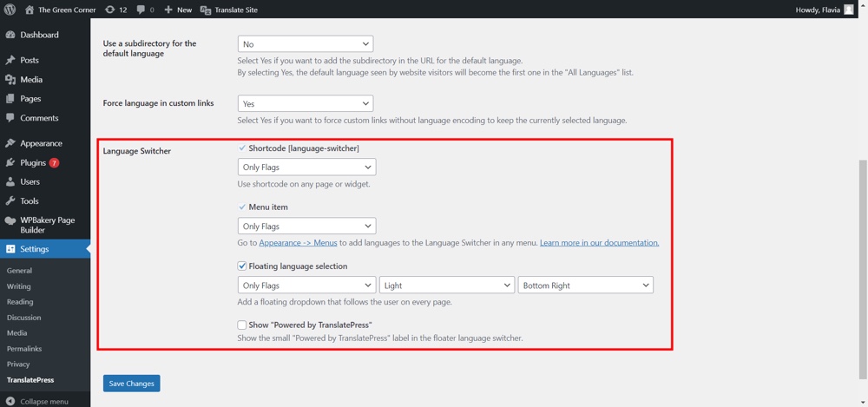Click Howdy, Flavia account text

click(818, 10)
